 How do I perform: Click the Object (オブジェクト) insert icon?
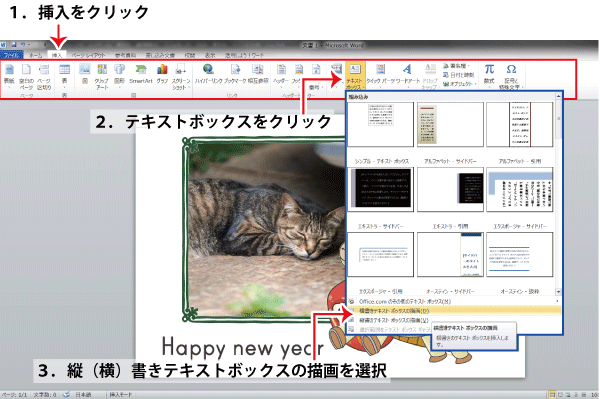(446, 84)
